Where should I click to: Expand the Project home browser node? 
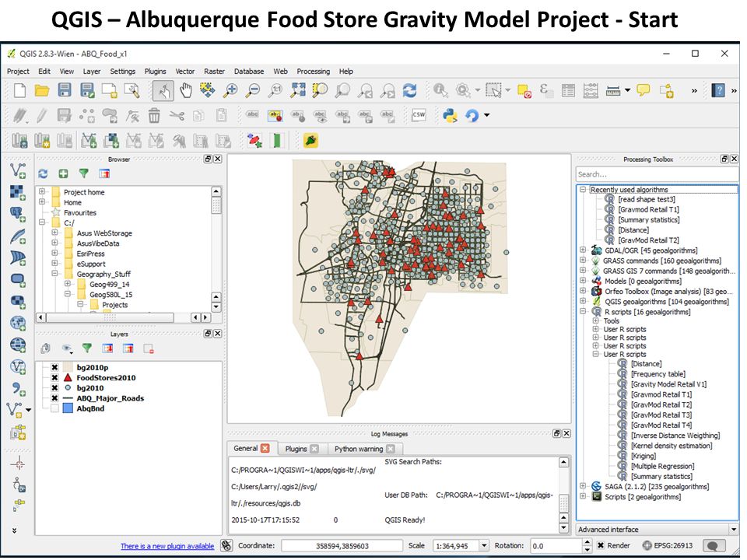pyautogui.click(x=42, y=192)
